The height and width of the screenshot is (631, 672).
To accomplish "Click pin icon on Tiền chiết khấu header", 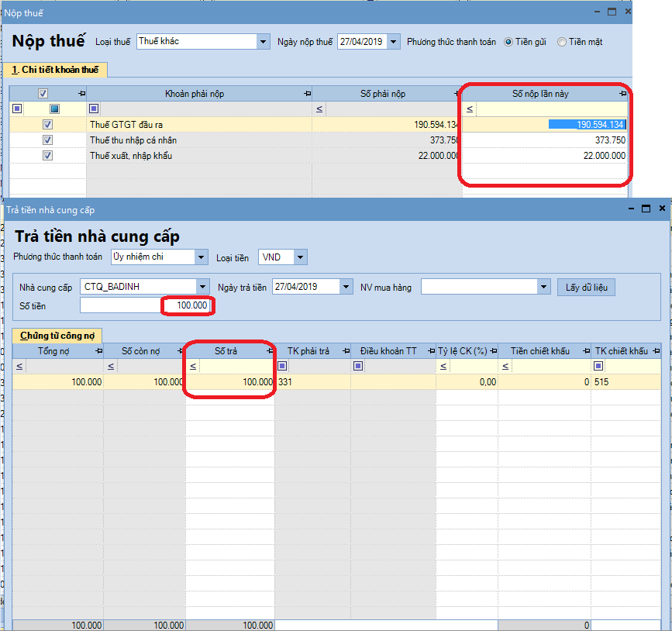I will point(584,351).
